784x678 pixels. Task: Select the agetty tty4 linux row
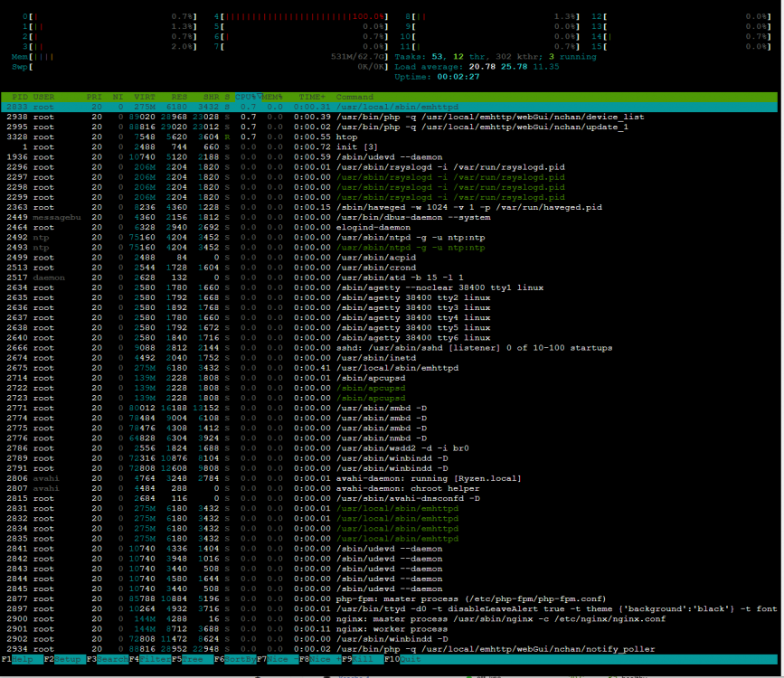tap(389, 317)
